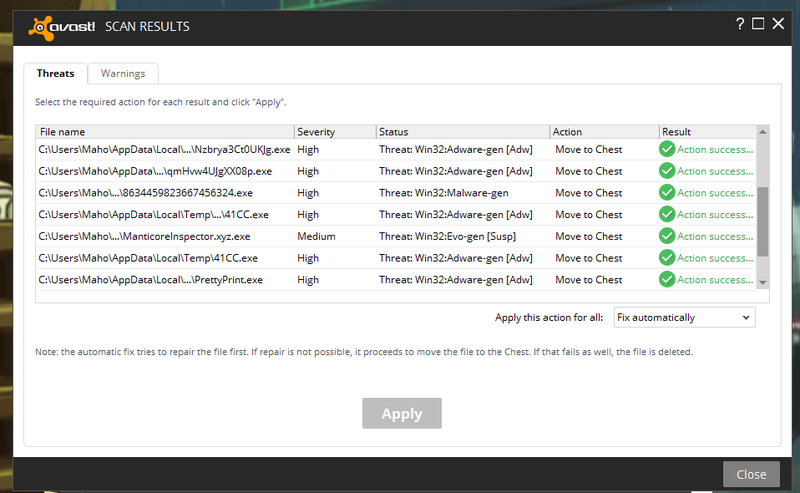The image size is (800, 493).
Task: Click success checkmark for 8634459823667456324.exe
Action: click(667, 192)
